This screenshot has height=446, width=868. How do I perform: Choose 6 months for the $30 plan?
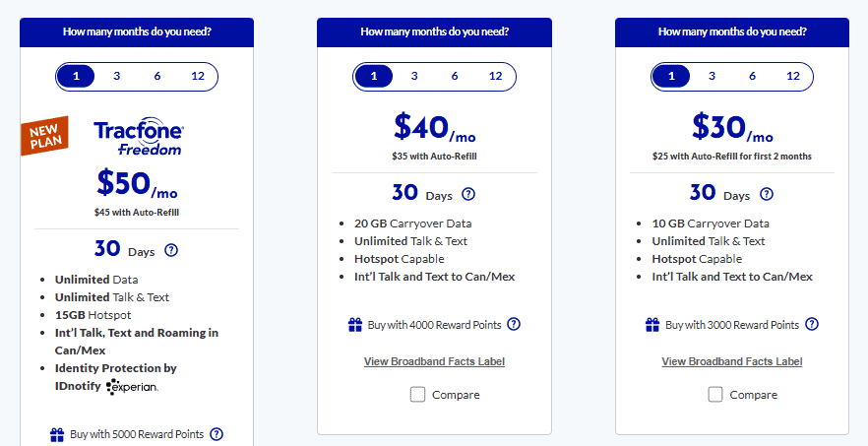point(752,76)
